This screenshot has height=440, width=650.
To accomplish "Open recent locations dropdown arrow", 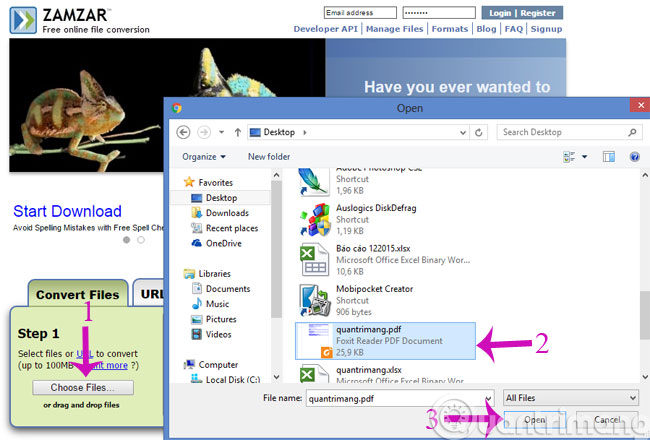I will (221, 132).
